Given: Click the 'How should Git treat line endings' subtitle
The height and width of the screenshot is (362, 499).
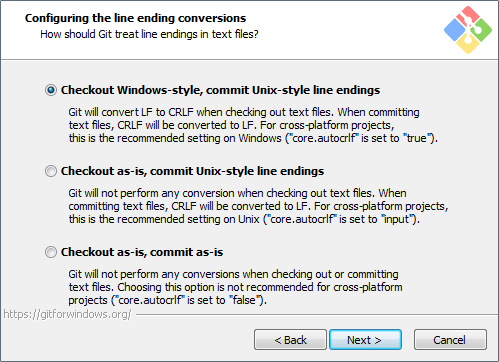Looking at the screenshot, I should (x=149, y=34).
